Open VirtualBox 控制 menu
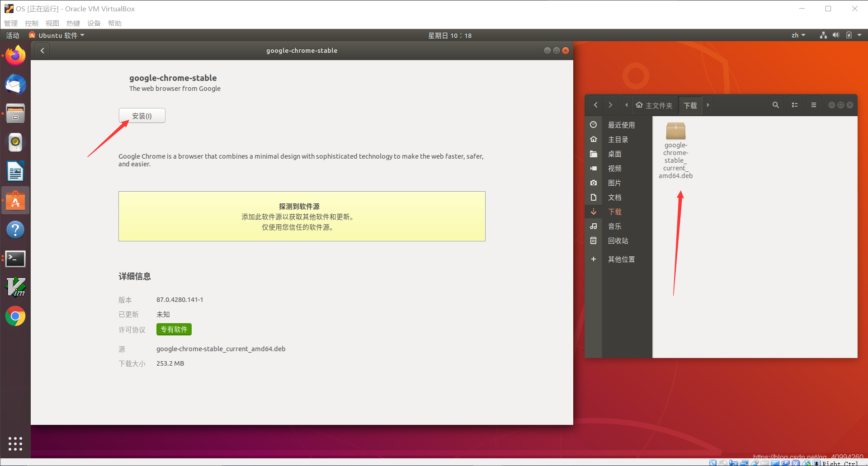The width and height of the screenshot is (868, 466). (x=32, y=23)
